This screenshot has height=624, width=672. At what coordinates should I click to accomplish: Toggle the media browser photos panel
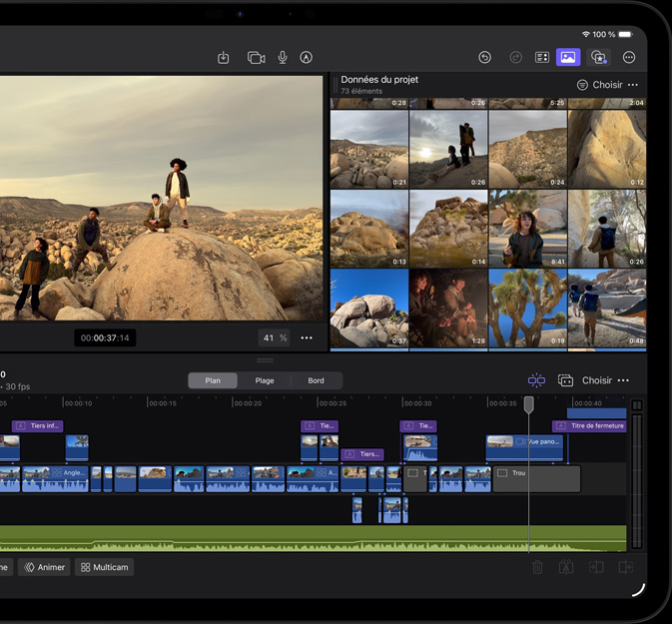pyautogui.click(x=568, y=58)
